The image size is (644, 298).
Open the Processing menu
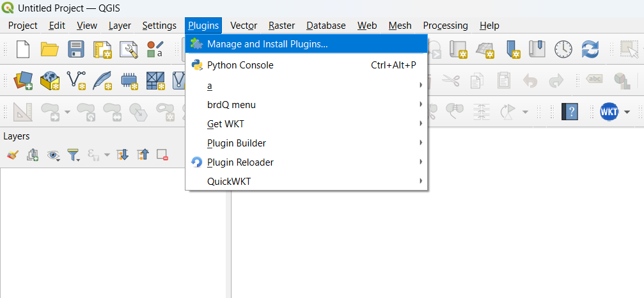(x=446, y=26)
